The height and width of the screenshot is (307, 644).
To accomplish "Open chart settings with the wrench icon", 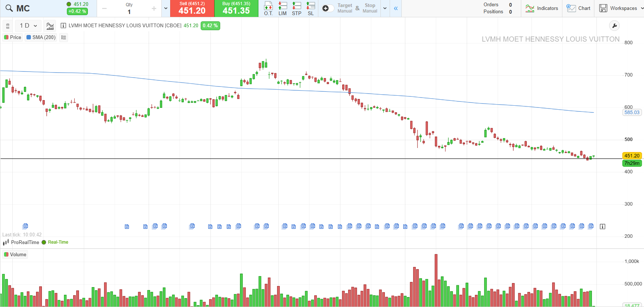I will pyautogui.click(x=614, y=26).
